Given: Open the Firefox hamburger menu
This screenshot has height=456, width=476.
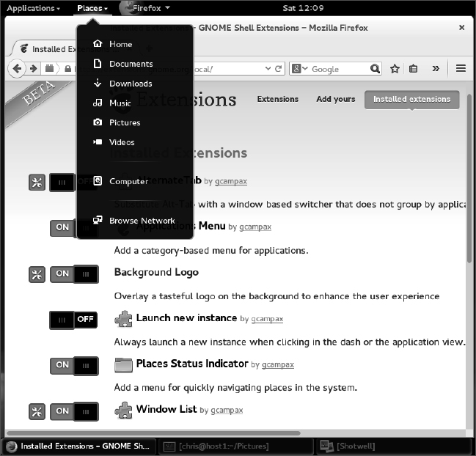Looking at the screenshot, I should point(461,69).
